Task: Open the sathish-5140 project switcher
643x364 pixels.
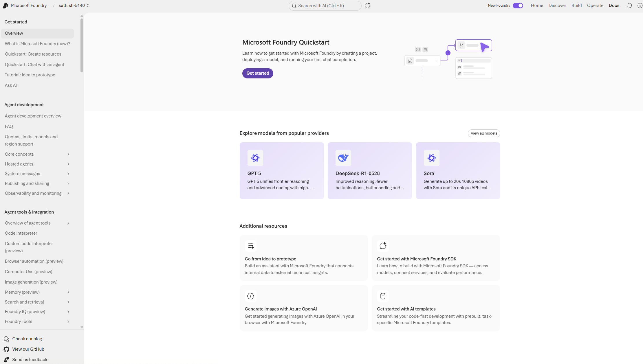Action: point(74,5)
